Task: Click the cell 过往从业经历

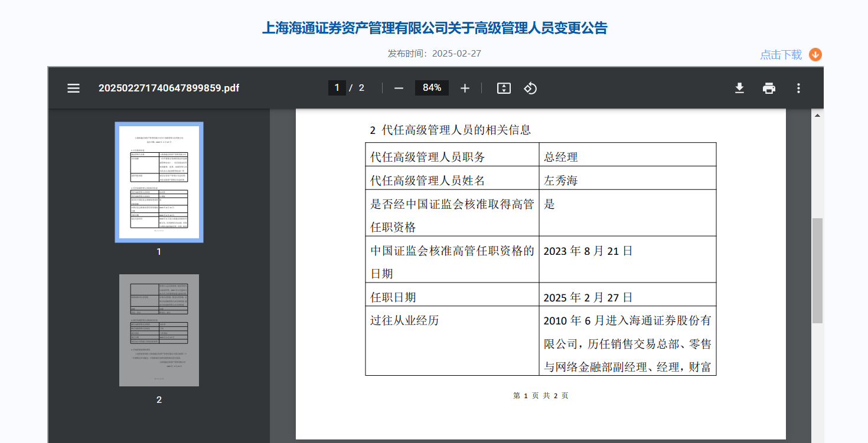Action: pyautogui.click(x=452, y=340)
